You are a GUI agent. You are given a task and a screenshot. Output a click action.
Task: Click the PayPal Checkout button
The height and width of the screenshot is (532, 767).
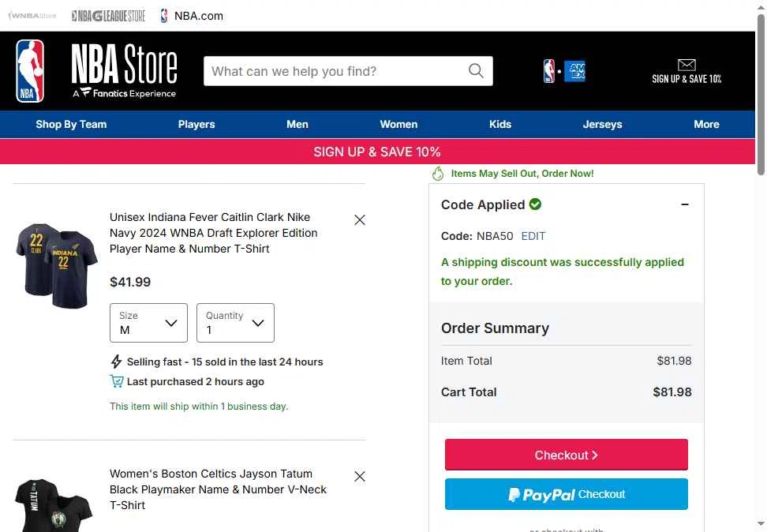click(567, 494)
